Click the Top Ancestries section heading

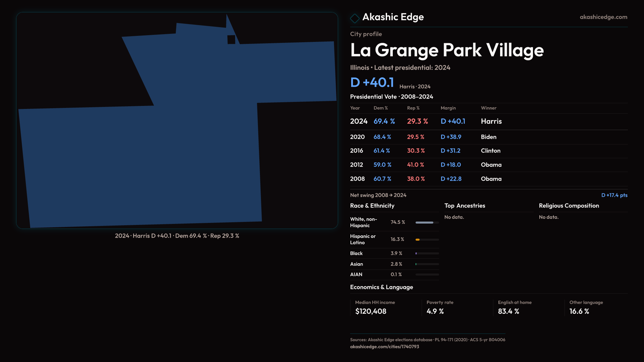coord(465,206)
